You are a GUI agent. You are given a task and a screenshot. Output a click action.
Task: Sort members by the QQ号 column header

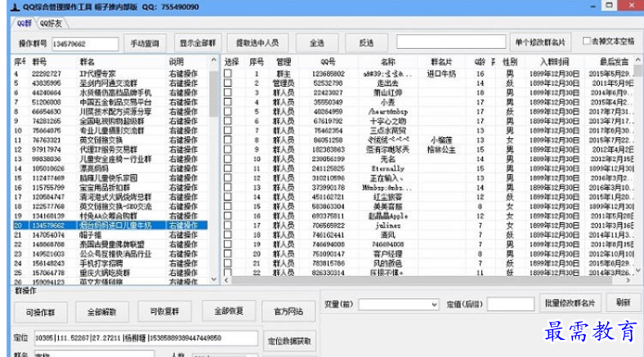pos(328,62)
